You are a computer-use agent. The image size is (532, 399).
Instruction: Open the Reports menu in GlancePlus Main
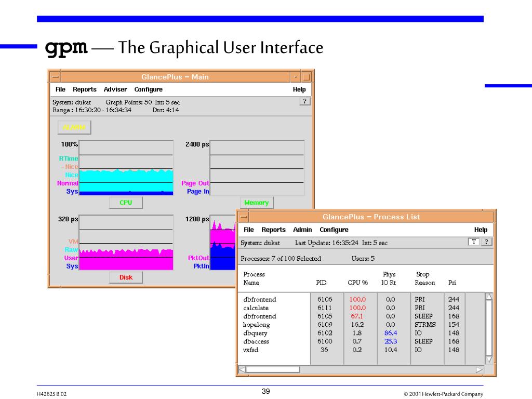tap(85, 89)
